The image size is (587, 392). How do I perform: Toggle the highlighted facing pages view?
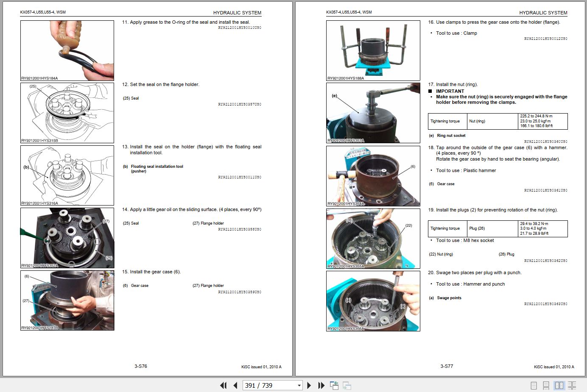(559, 385)
